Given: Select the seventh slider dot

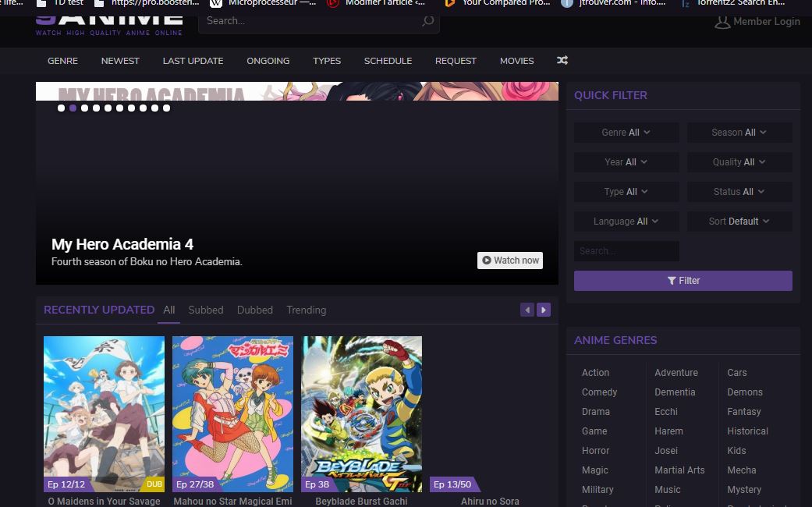Looking at the screenshot, I should click(132, 108).
